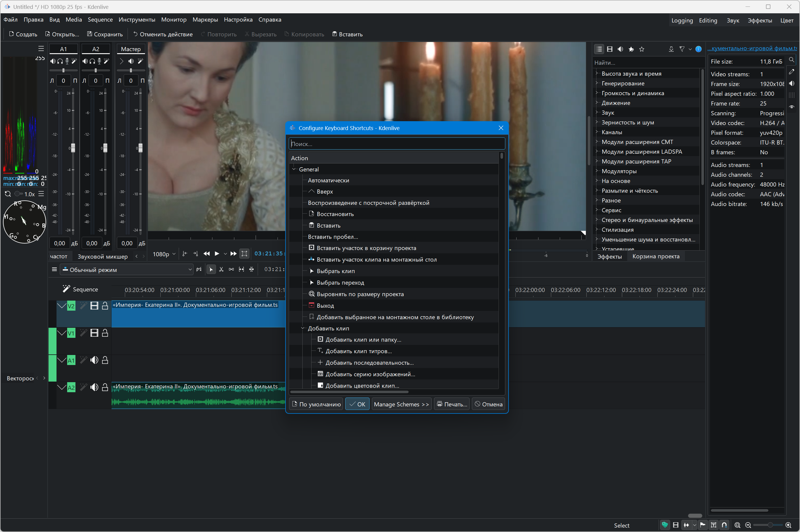
Task: Expand the Движение effects category
Action: click(x=597, y=103)
